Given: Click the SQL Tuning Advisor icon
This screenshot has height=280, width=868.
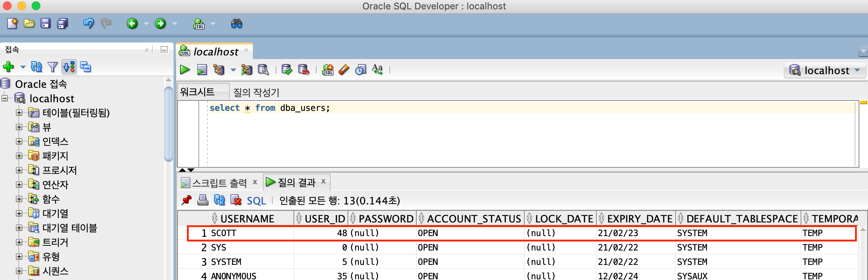Looking at the screenshot, I should click(263, 69).
